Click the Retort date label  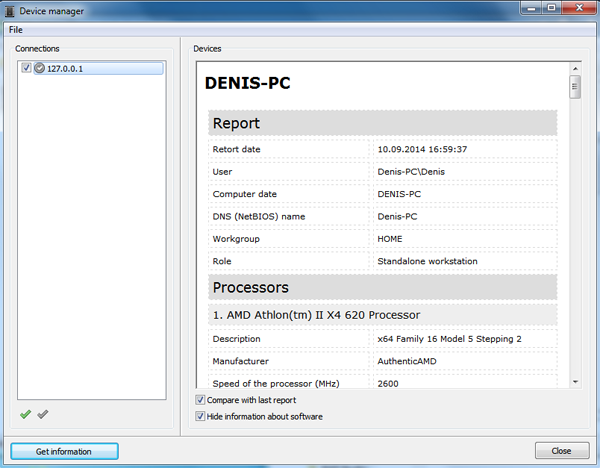pyautogui.click(x=236, y=149)
